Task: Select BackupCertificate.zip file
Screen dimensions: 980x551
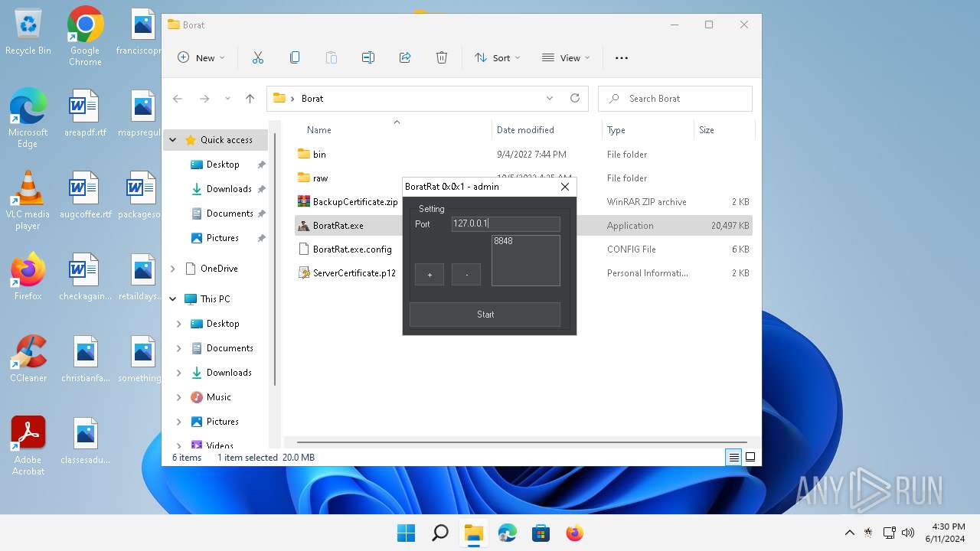Action: (355, 202)
